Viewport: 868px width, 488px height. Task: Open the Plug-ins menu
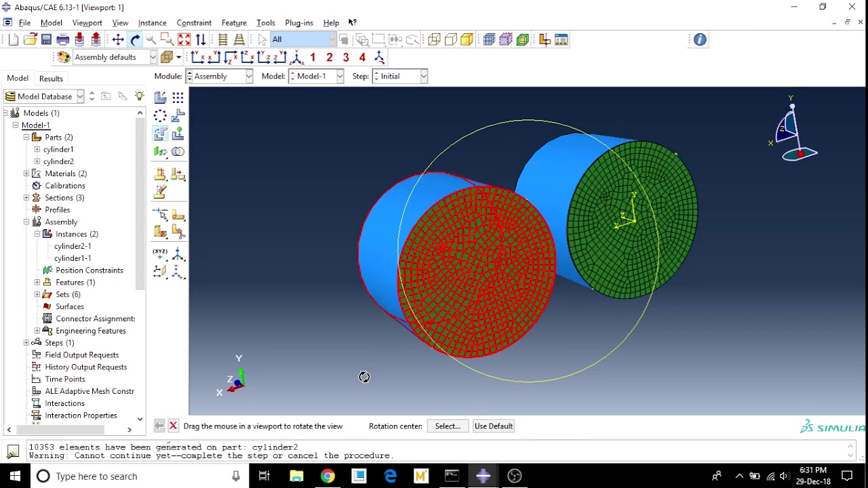pos(299,23)
